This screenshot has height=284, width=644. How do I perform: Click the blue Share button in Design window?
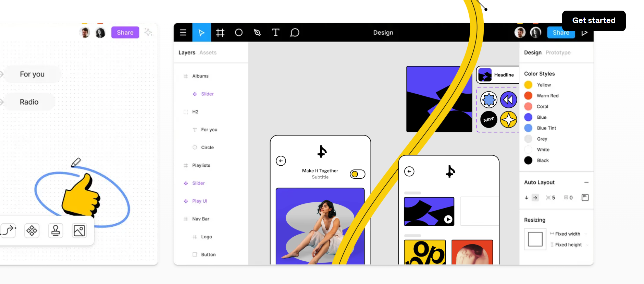(x=561, y=33)
